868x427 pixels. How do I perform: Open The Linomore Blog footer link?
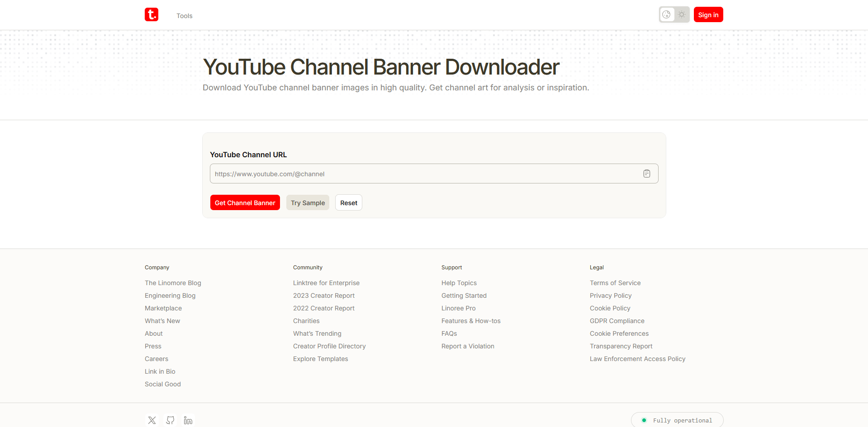click(173, 283)
